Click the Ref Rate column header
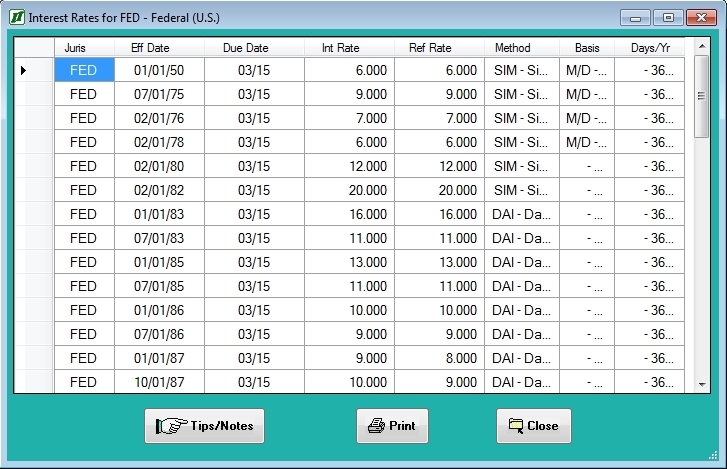The width and height of the screenshot is (727, 469). click(x=440, y=48)
